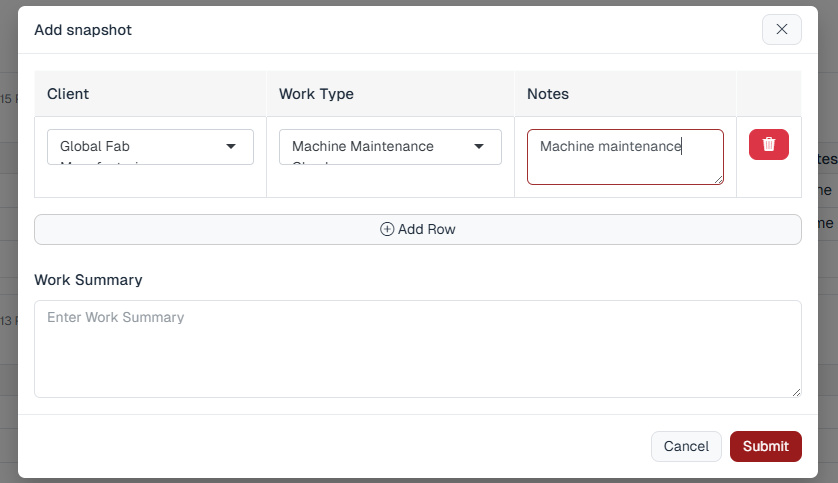Open the Global Fab client dropdown
This screenshot has width=838, height=483.
pos(140,147)
